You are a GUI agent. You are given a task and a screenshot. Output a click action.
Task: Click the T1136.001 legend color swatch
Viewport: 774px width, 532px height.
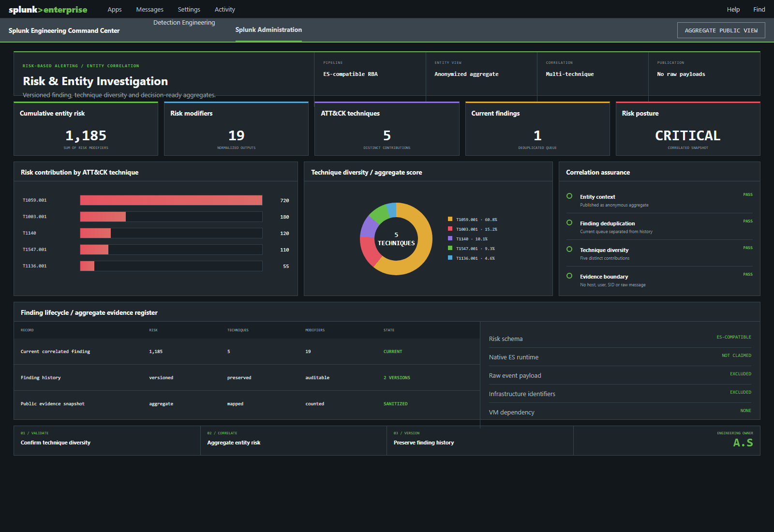(450, 258)
